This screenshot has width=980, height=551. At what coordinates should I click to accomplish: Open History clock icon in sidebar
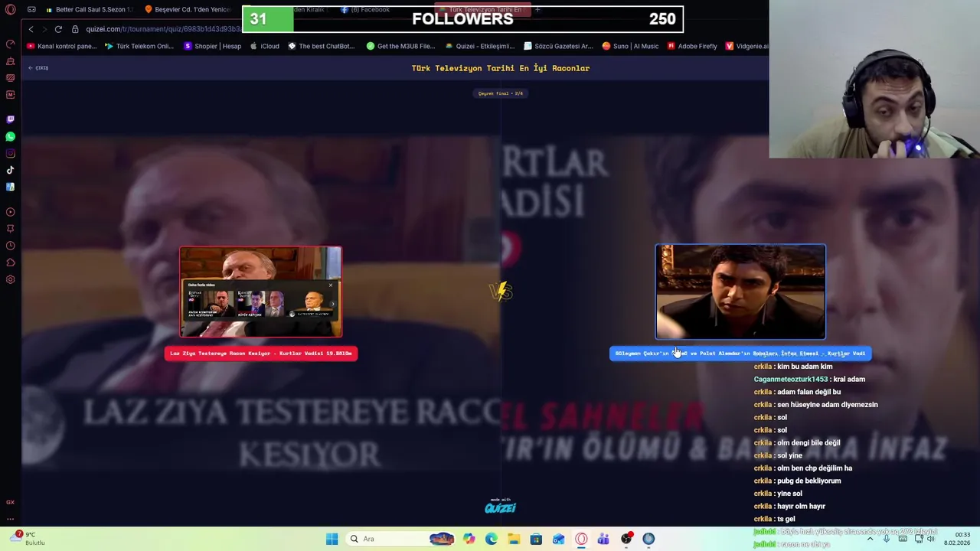(x=10, y=246)
